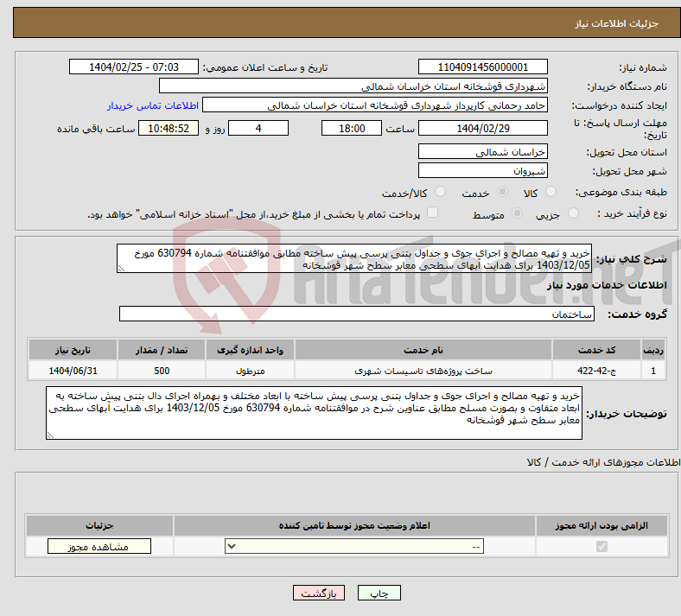Click the توضیحات خریدار text area
This screenshot has width=681, height=616.
tap(314, 413)
